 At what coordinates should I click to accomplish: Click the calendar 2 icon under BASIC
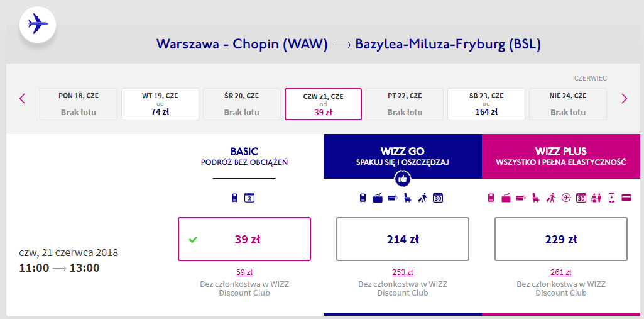pyautogui.click(x=249, y=198)
